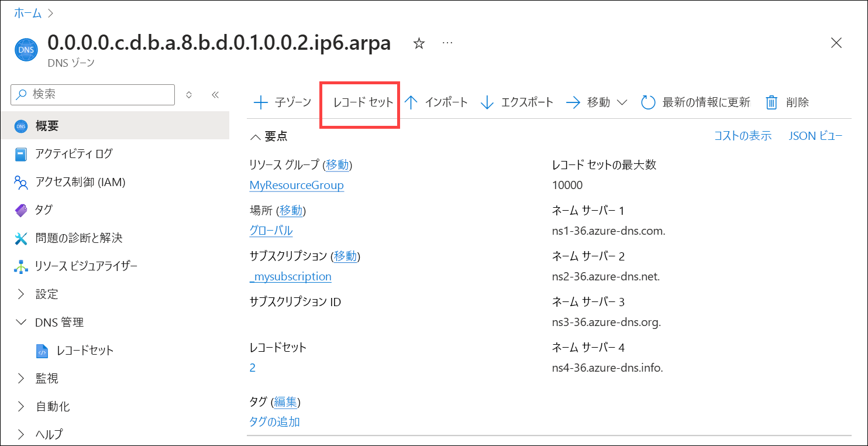The image size is (868, 446).
Task: Click the Tags (タグ) icon in sidebar
Action: 21,210
